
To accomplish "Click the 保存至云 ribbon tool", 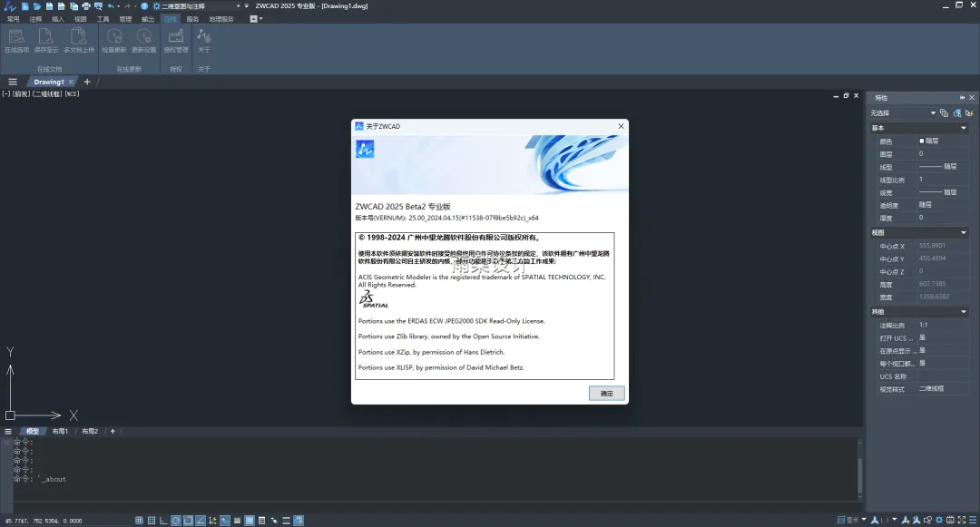I will tap(46, 41).
